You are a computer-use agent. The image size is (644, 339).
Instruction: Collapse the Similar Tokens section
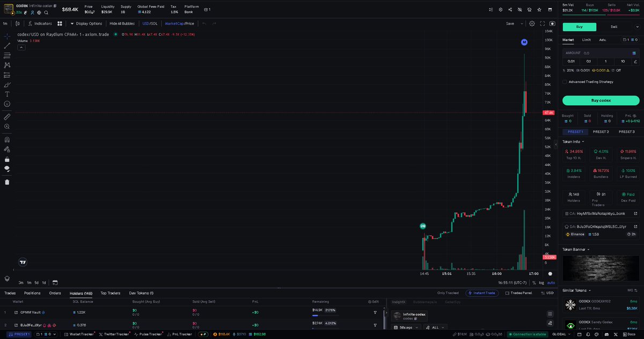(x=576, y=290)
